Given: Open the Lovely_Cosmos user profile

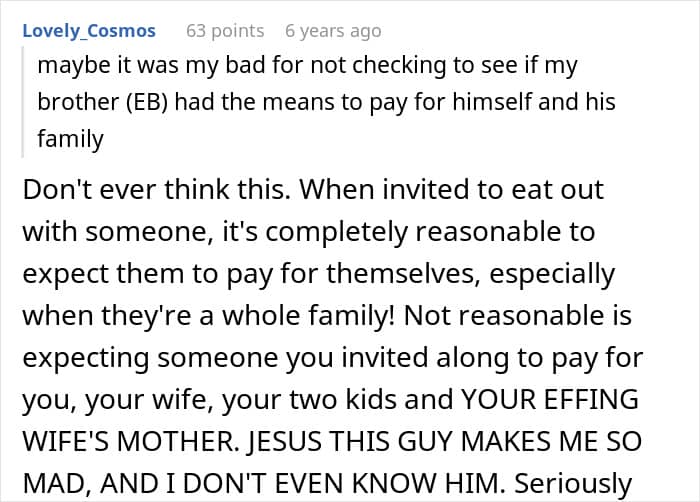Looking at the screenshot, I should coord(89,31).
